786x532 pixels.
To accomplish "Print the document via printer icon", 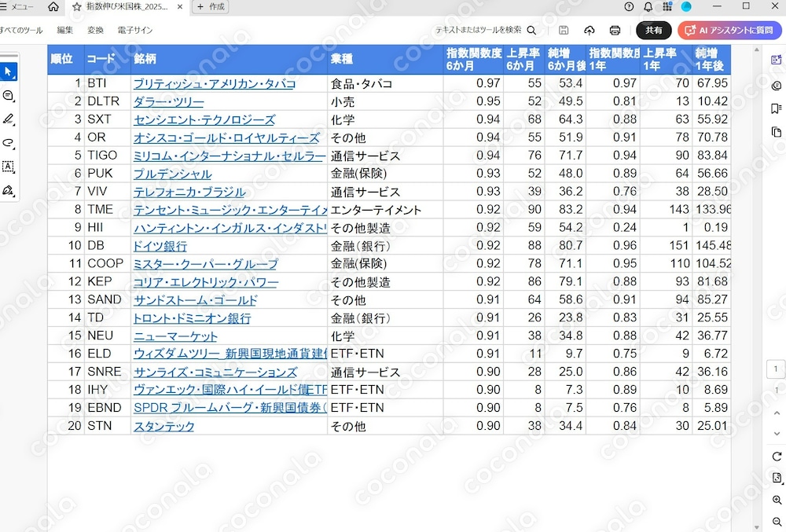I will (615, 31).
